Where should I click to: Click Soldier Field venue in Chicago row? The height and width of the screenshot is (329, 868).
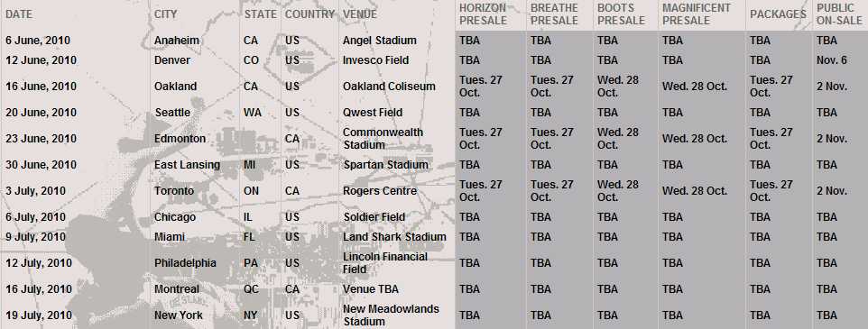point(374,216)
